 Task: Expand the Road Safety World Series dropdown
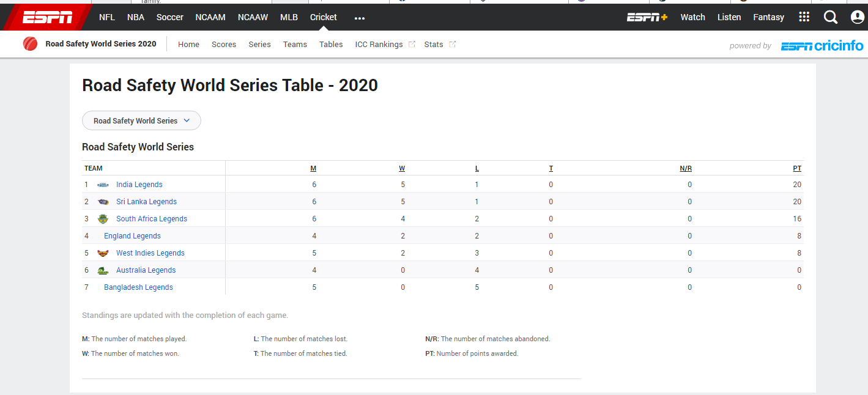(141, 120)
